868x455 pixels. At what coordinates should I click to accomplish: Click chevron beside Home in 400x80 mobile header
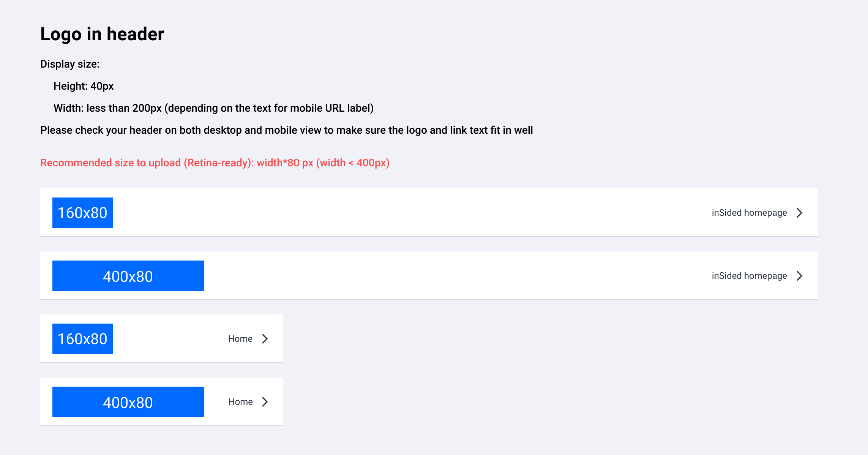265,402
